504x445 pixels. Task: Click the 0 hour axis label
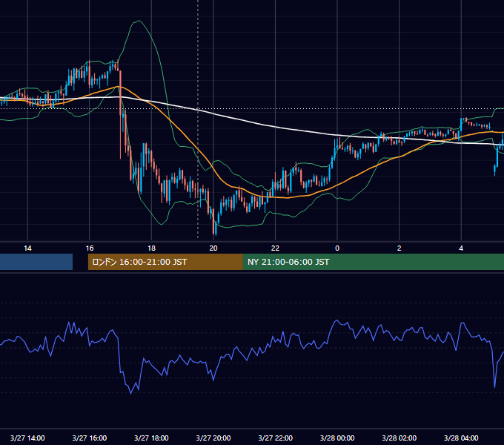click(x=337, y=248)
